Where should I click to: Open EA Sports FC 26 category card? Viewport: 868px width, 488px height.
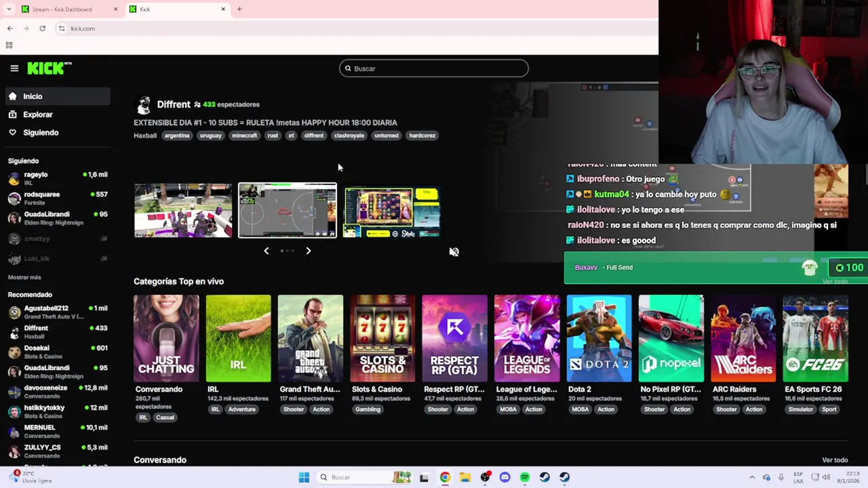815,338
